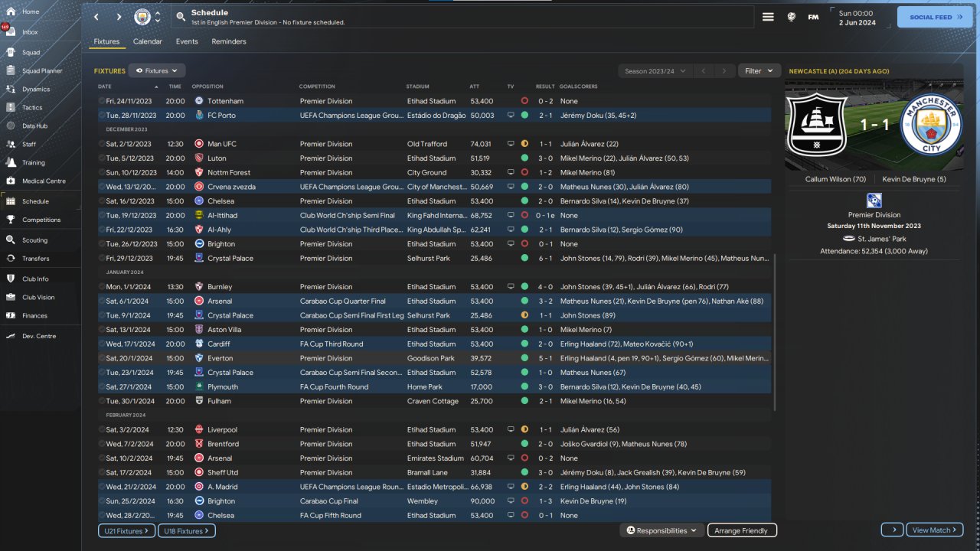980x551 pixels.
Task: Go to Squad Planner in the sidebar
Action: pyautogui.click(x=42, y=71)
